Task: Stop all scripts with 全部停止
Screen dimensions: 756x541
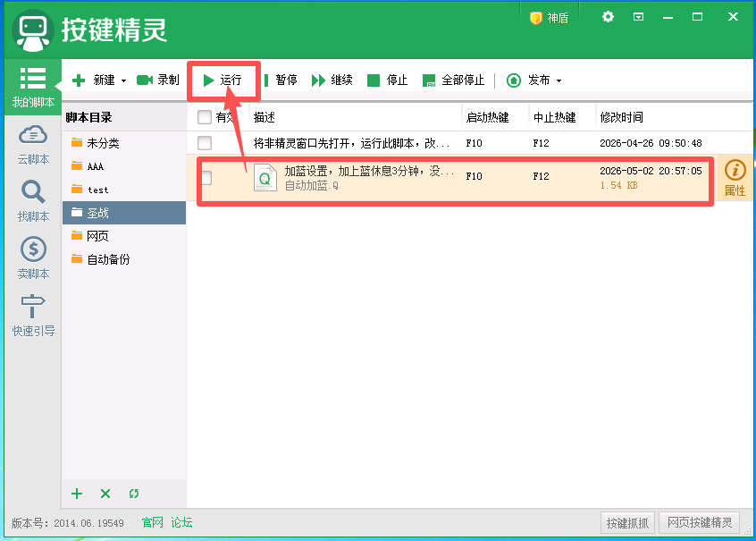Action: coord(453,80)
